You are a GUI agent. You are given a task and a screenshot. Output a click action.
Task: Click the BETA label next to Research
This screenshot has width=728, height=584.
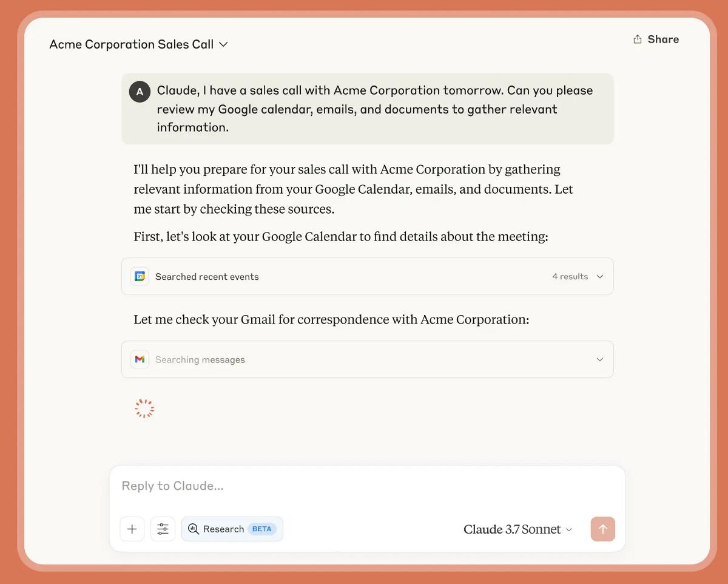coord(261,529)
